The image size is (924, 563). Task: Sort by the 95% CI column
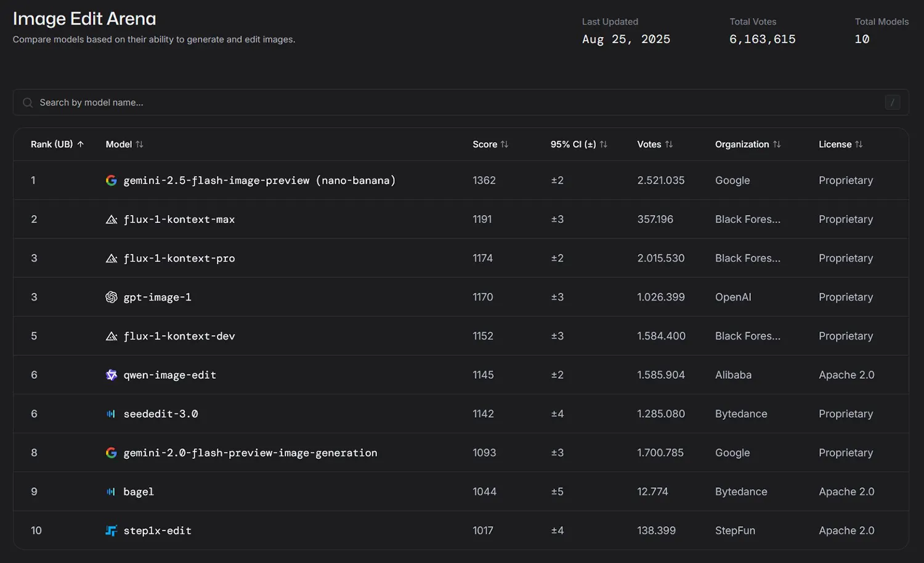tap(578, 144)
